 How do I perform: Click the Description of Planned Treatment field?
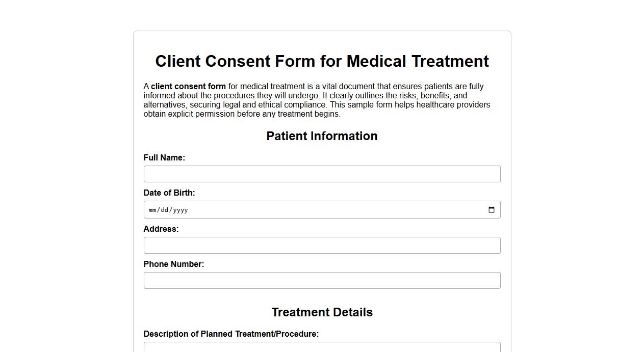pyautogui.click(x=322, y=347)
